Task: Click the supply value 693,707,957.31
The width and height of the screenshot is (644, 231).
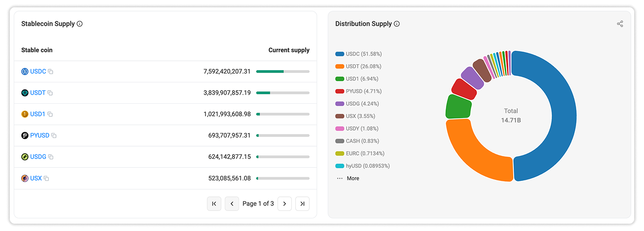Action: (229, 135)
